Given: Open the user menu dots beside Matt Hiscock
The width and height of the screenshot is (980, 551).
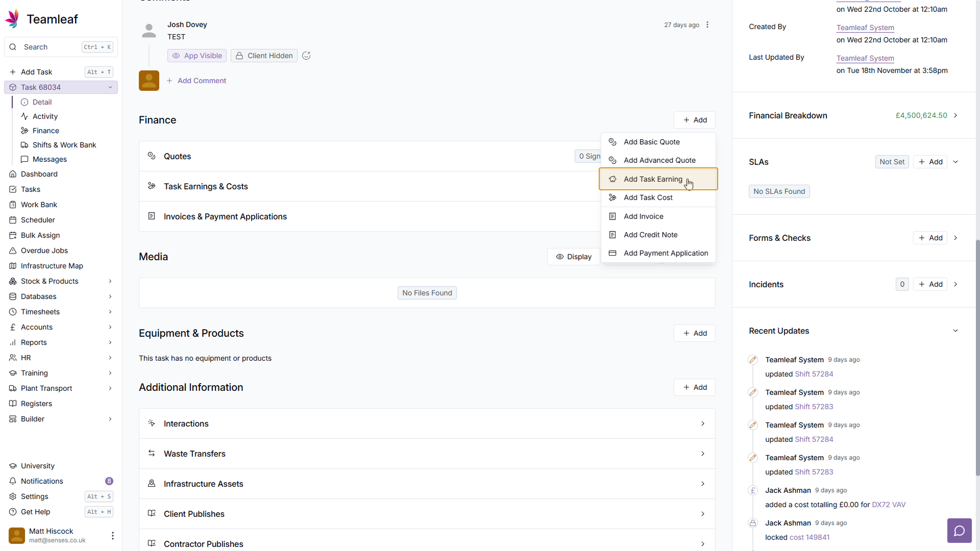Looking at the screenshot, I should point(112,535).
